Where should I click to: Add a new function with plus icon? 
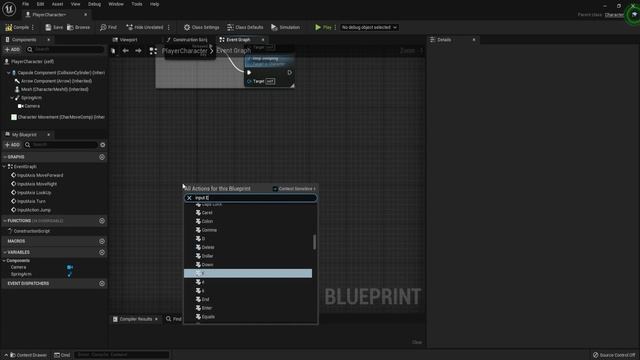tap(102, 221)
